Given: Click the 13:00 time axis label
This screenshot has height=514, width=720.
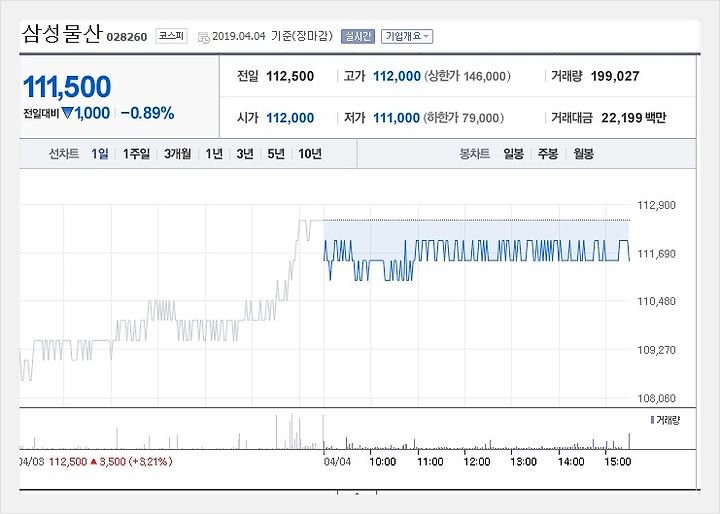Looking at the screenshot, I should tap(523, 462).
